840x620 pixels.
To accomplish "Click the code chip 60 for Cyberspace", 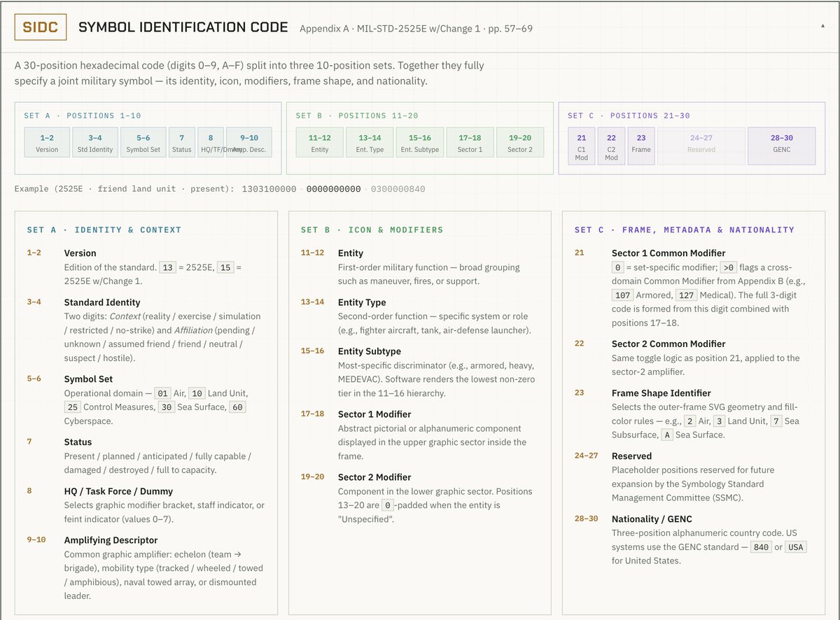I will 237,407.
